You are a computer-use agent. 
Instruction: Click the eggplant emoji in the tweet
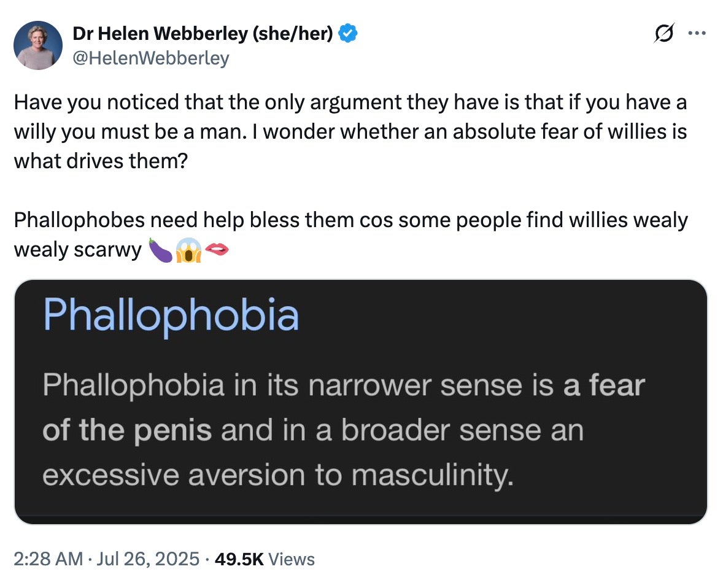tap(161, 250)
